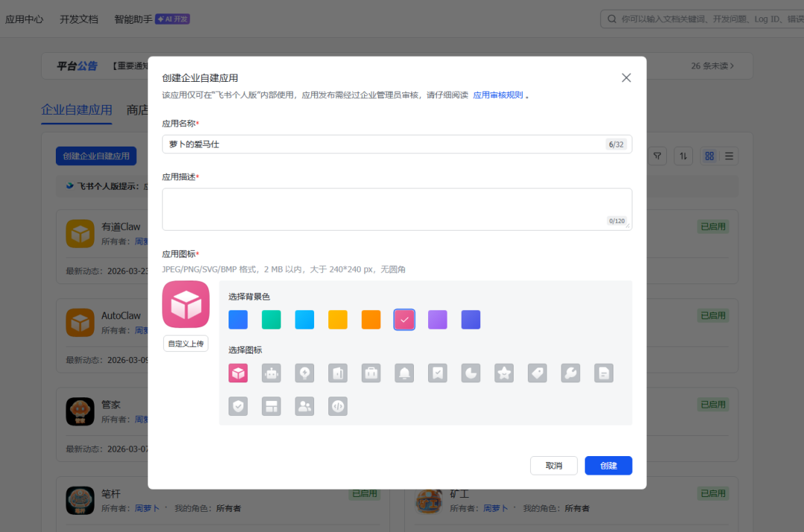Screen dimensions: 804x532
Task: Select the price tag icon option
Action: (537, 373)
